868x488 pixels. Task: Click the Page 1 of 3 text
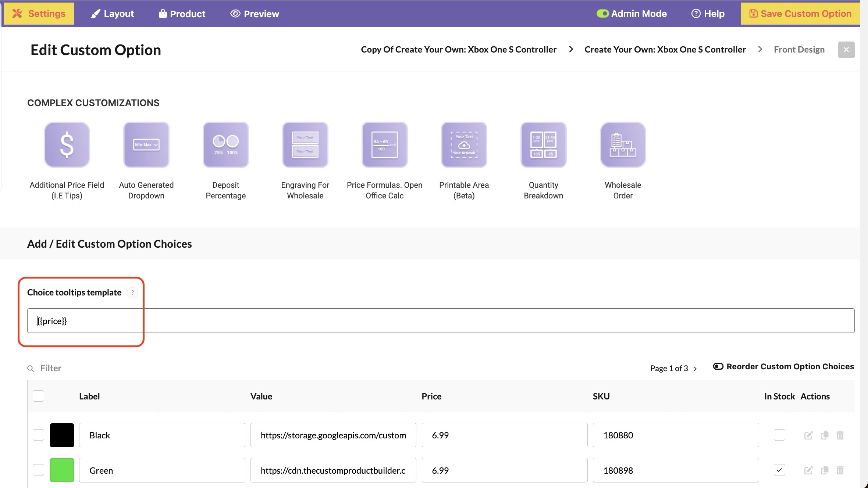click(669, 369)
